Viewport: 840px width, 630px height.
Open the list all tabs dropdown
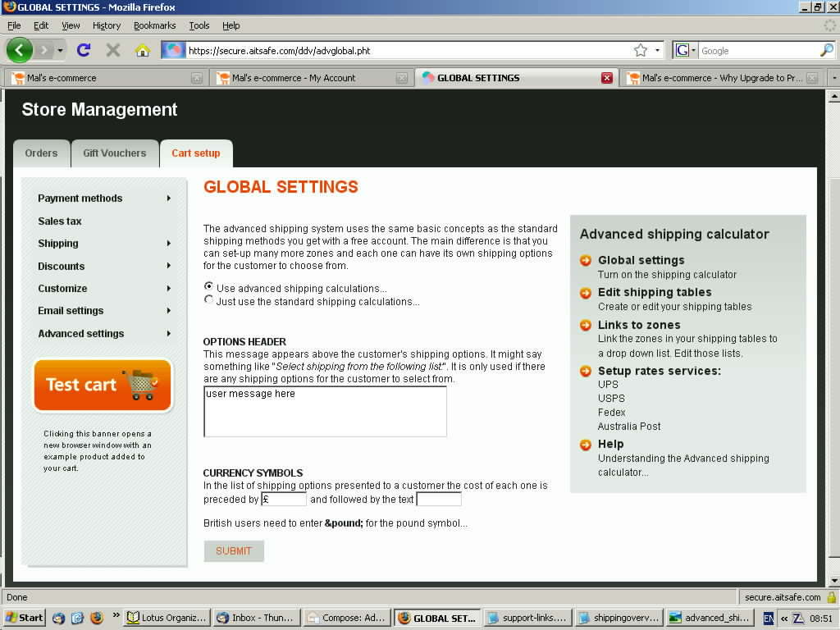coord(834,78)
